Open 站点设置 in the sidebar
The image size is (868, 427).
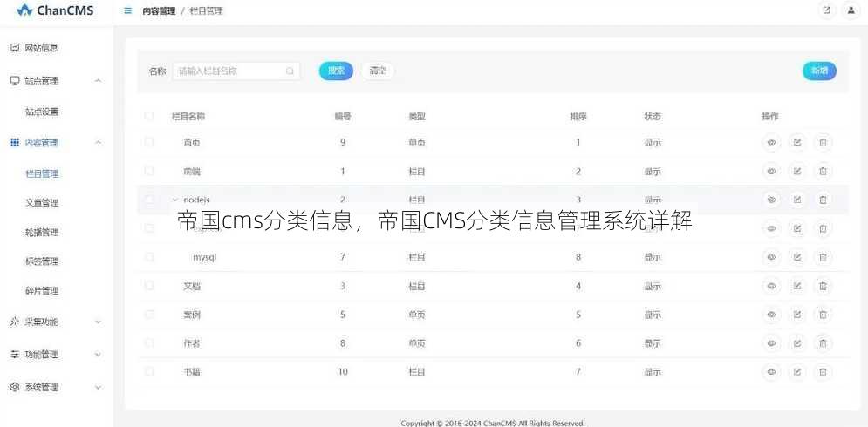pos(42,112)
